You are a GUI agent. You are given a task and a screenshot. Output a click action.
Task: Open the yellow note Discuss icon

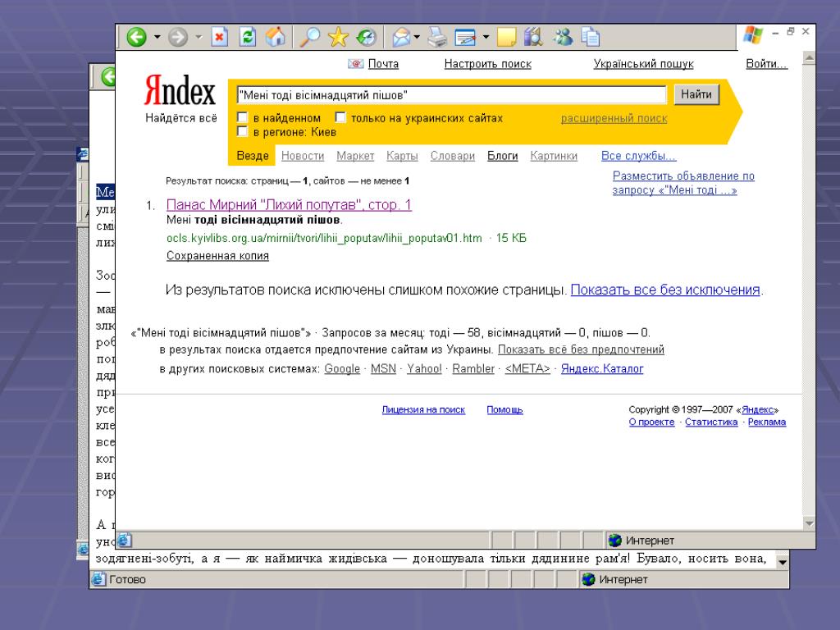pyautogui.click(x=506, y=37)
